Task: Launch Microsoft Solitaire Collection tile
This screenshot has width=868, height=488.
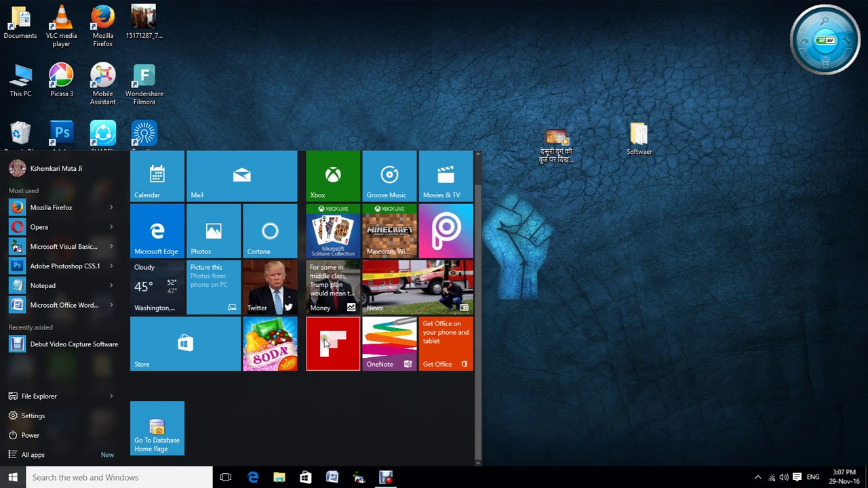Action: pos(333,231)
